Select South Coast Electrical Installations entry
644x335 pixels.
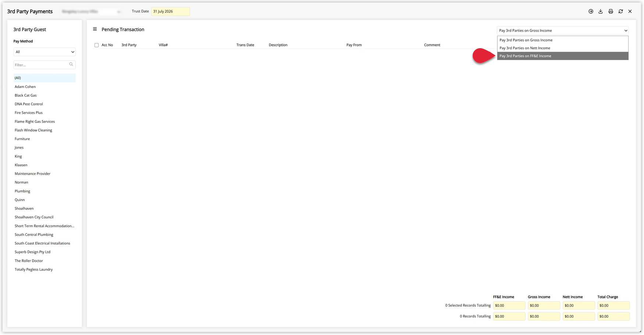coord(44,243)
